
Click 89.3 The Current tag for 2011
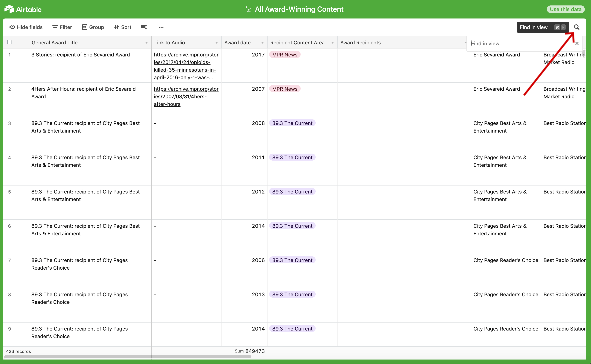[292, 157]
